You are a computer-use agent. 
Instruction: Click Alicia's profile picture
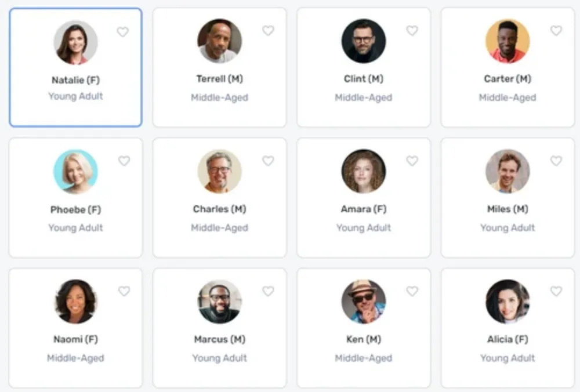(x=507, y=302)
